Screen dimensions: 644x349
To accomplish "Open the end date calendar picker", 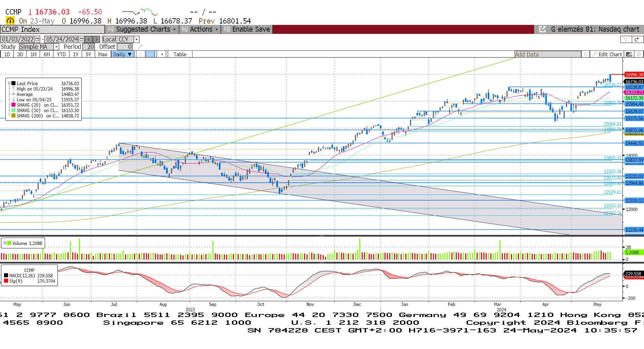I will click(x=82, y=39).
